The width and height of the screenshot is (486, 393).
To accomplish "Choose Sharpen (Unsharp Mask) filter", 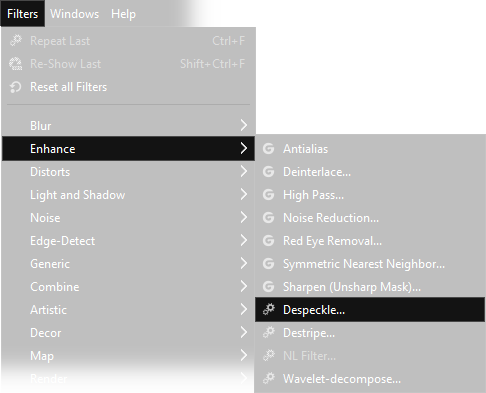I will click(370, 287).
